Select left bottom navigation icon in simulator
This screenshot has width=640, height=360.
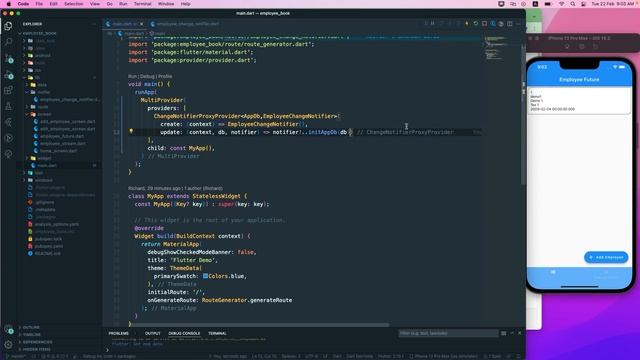pos(553,273)
